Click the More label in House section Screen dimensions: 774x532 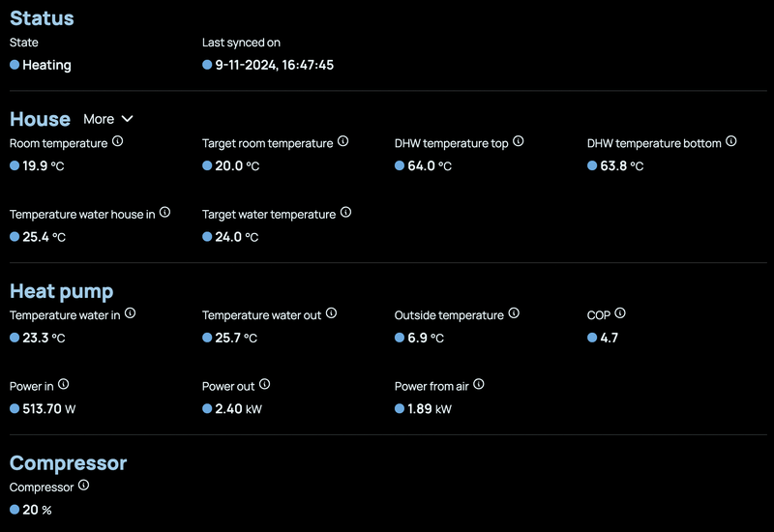(x=99, y=119)
